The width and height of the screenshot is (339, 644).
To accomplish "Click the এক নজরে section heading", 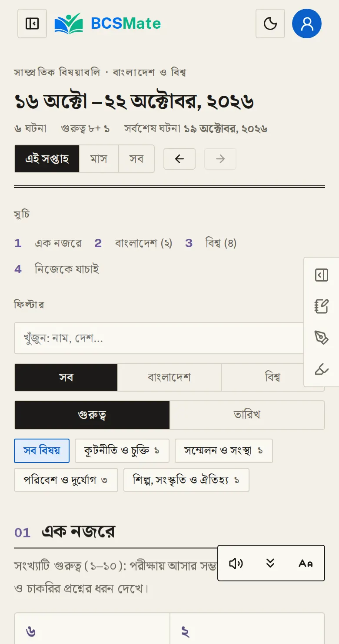I will click(x=78, y=532).
